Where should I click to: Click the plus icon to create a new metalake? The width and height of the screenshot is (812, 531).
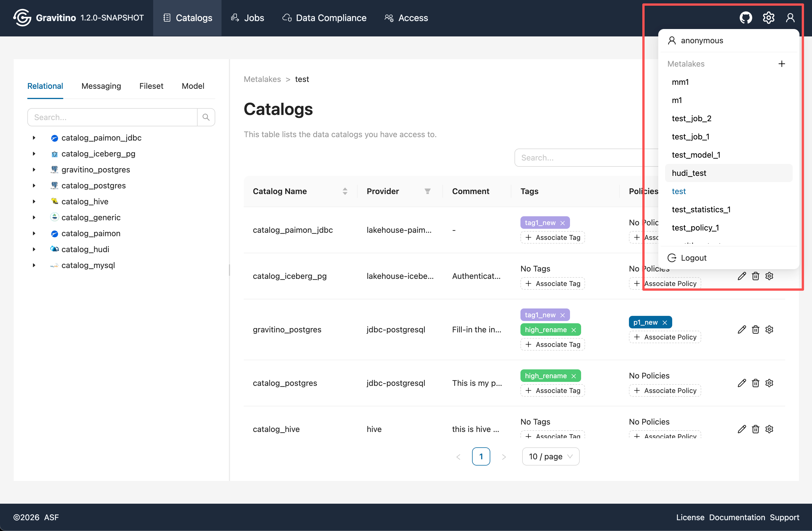tap(782, 64)
